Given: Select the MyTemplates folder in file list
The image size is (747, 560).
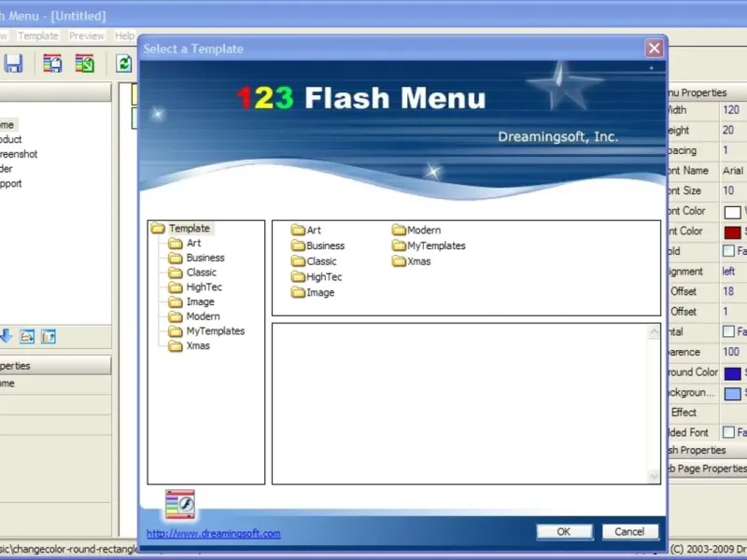Looking at the screenshot, I should coord(430,245).
